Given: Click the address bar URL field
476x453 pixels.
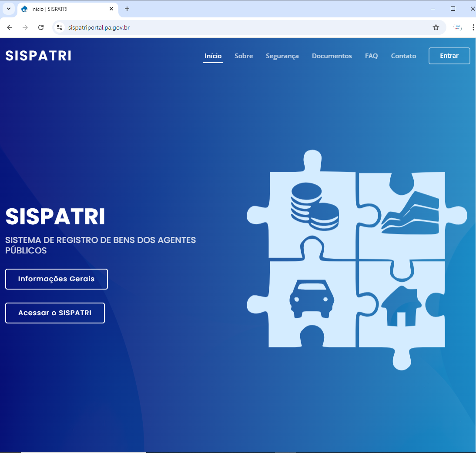Looking at the screenshot, I should tap(244, 27).
